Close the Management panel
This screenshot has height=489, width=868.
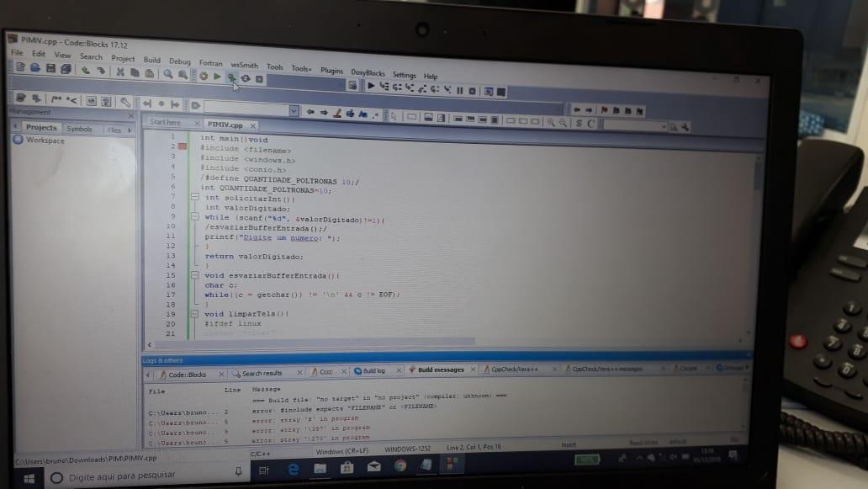131,116
